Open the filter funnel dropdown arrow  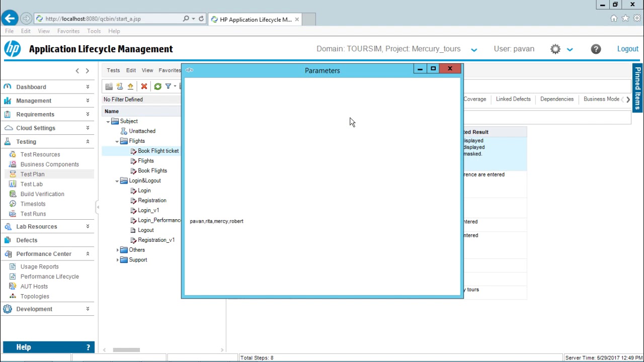[175, 86]
